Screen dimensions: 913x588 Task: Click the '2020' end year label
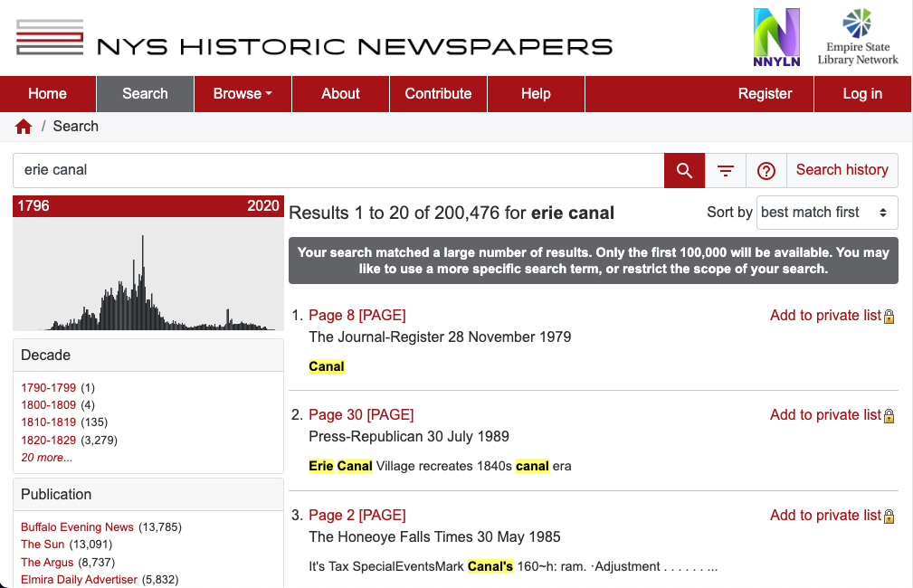point(263,206)
